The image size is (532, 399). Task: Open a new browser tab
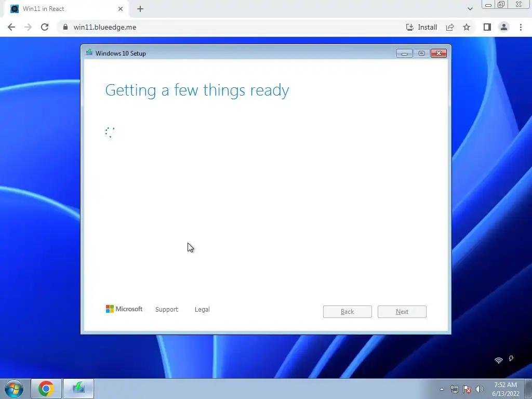pos(140,9)
